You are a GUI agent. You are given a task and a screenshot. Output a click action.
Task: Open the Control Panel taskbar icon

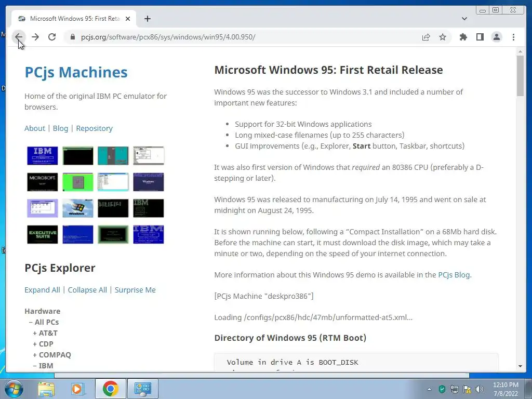[x=143, y=389]
